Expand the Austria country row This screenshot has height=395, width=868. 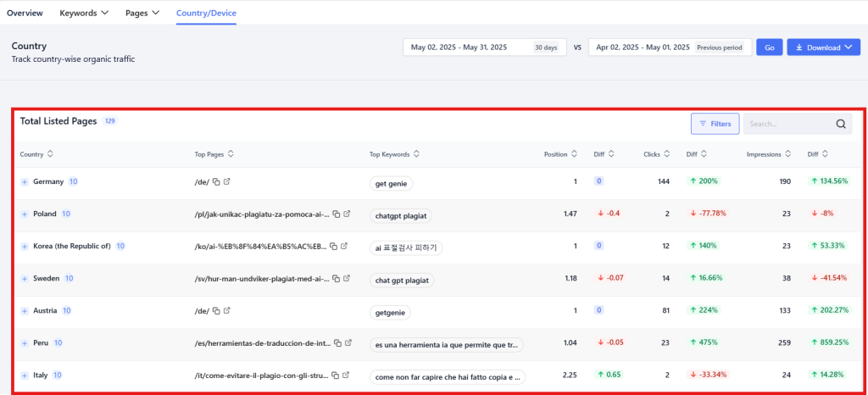(x=25, y=311)
